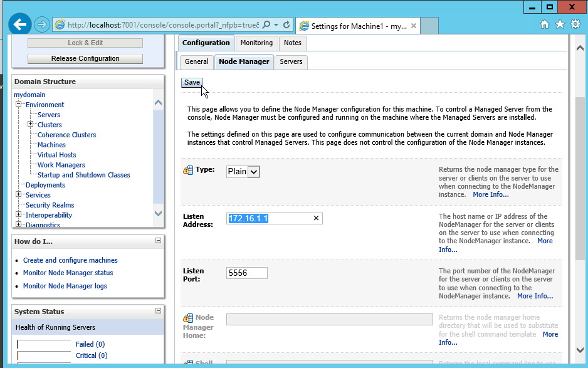
Task: Click the browser Back arrow button
Action: point(19,24)
